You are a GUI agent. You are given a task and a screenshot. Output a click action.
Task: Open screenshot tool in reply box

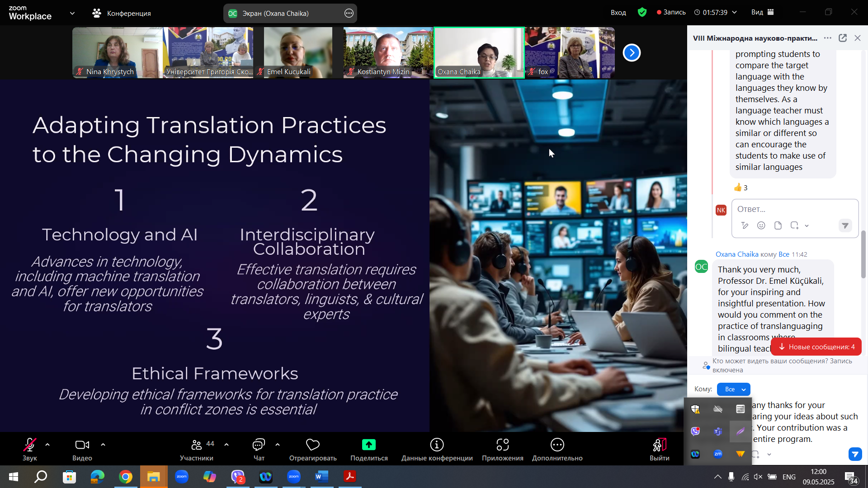coord(794,225)
